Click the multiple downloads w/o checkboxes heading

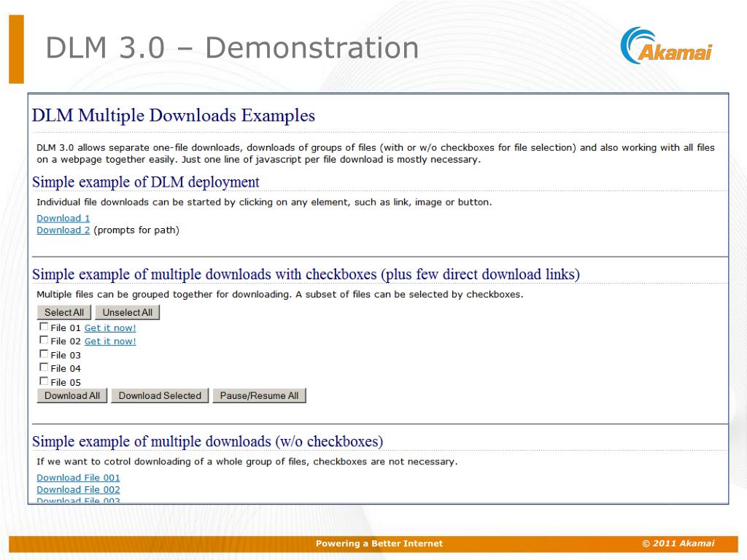point(208,441)
